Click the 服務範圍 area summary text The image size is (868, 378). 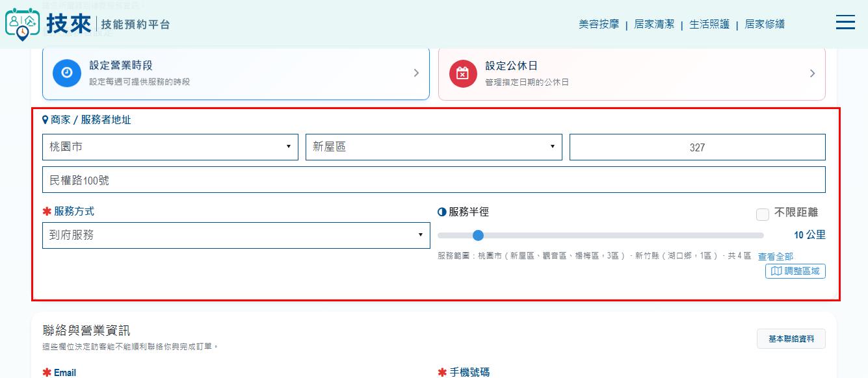pyautogui.click(x=595, y=257)
